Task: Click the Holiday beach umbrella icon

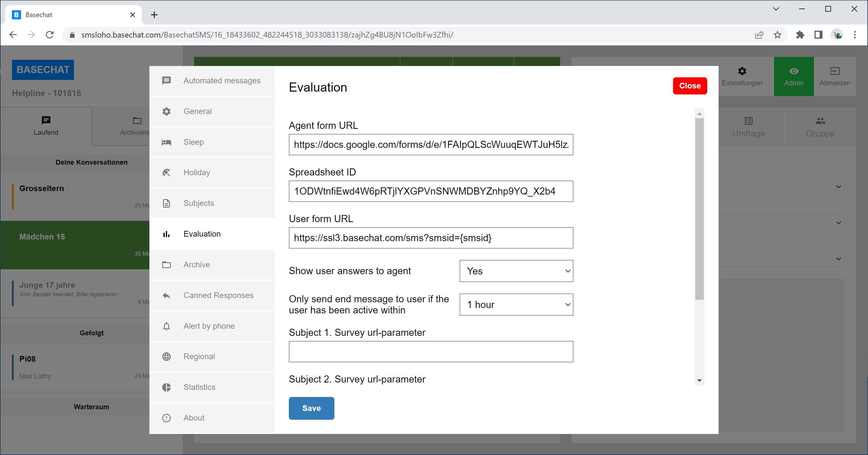Action: click(166, 172)
